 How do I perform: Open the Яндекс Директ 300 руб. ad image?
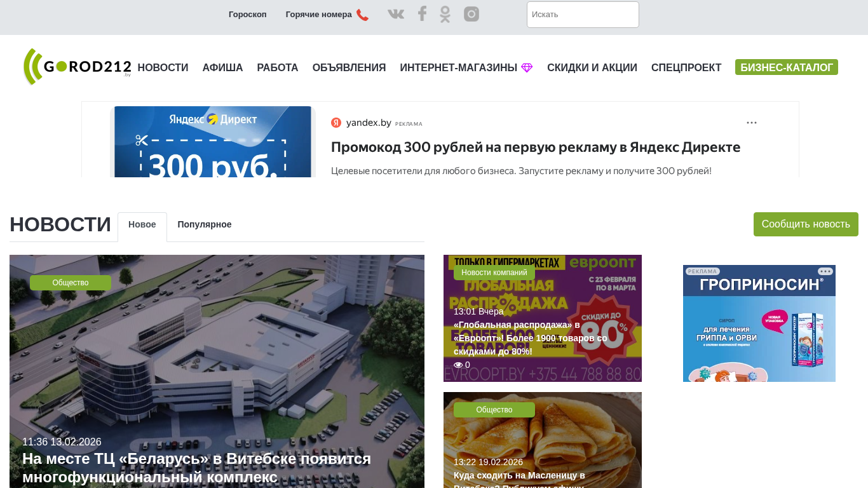tap(213, 142)
